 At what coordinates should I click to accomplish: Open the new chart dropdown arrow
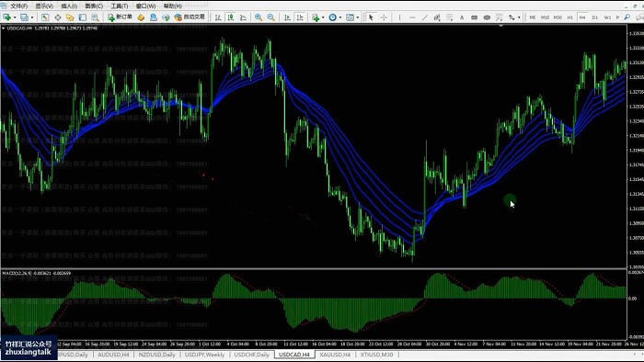[15, 17]
